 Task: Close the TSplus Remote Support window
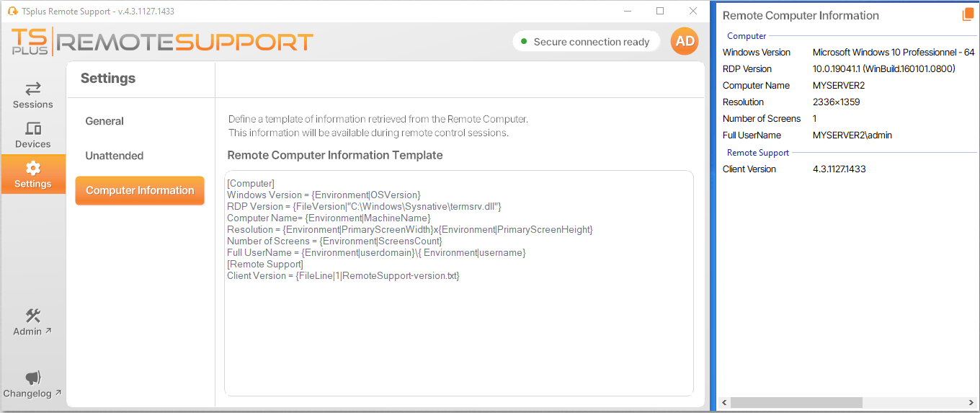(x=693, y=11)
